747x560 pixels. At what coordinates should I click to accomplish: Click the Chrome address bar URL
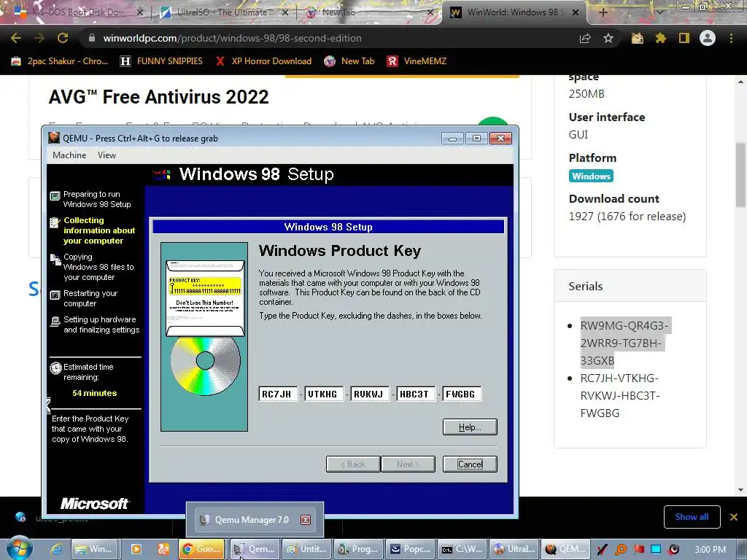[x=233, y=38]
